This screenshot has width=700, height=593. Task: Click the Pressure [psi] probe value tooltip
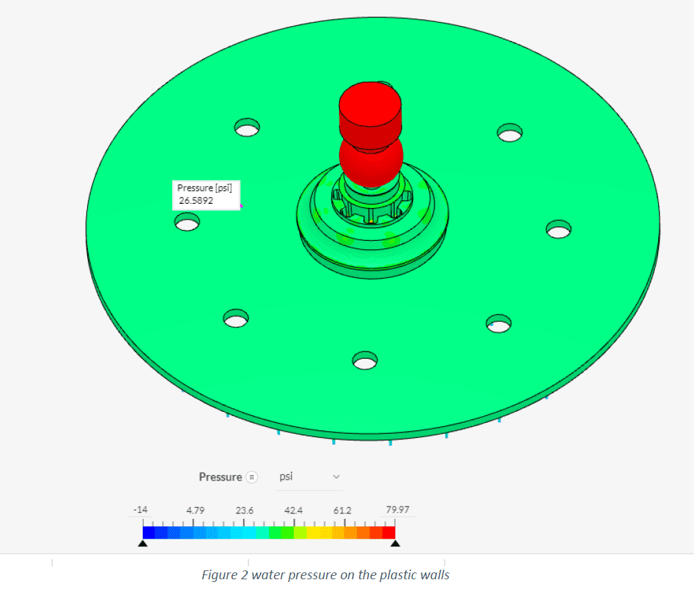[x=206, y=194]
